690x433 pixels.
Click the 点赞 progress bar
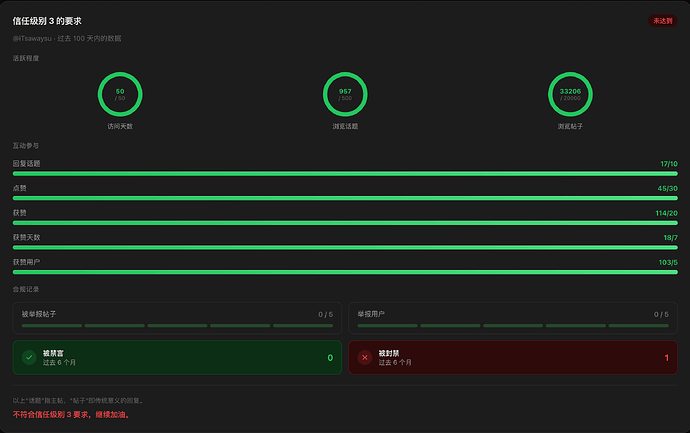[345, 198]
